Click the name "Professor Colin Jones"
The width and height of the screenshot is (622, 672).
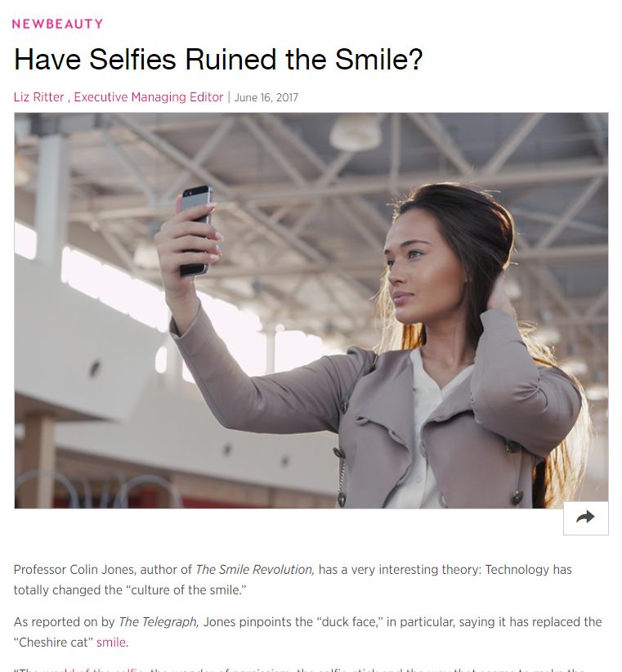pos(75,570)
